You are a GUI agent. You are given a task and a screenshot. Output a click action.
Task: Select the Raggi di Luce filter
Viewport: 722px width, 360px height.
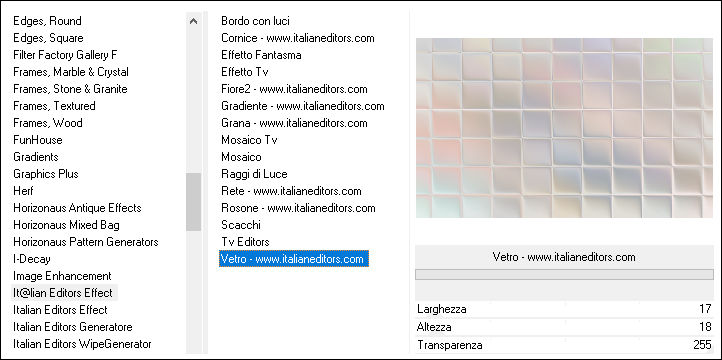coord(254,174)
